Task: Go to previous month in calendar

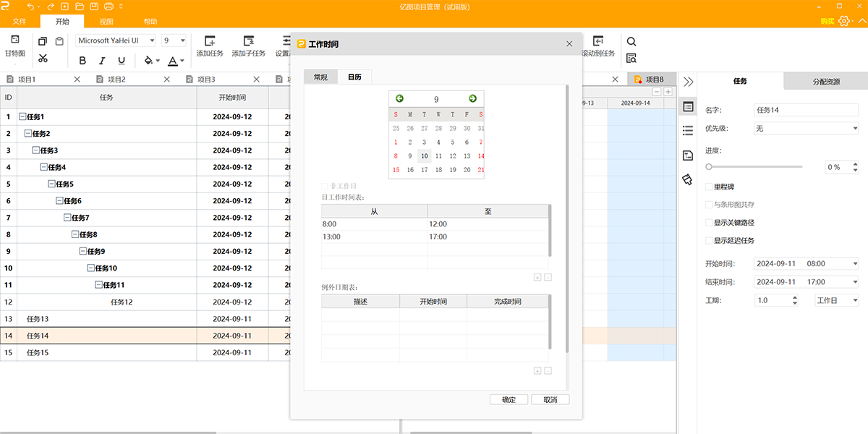Action: click(399, 99)
